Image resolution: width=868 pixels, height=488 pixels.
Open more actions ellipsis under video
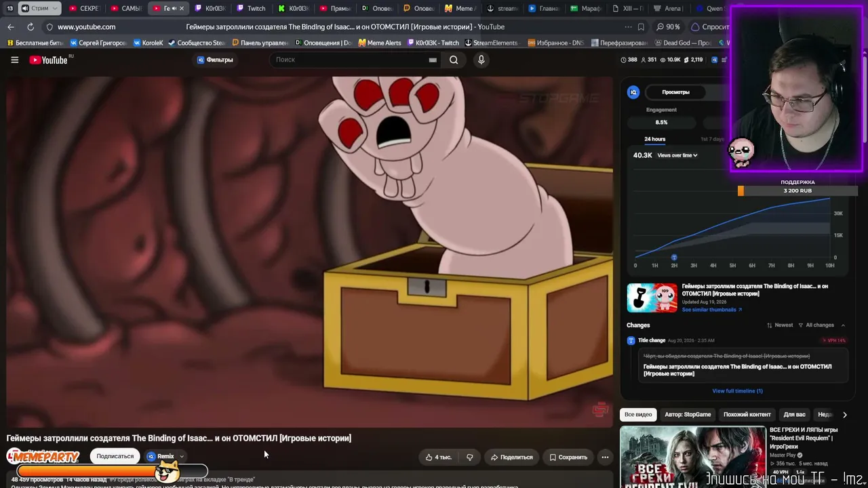[605, 457]
